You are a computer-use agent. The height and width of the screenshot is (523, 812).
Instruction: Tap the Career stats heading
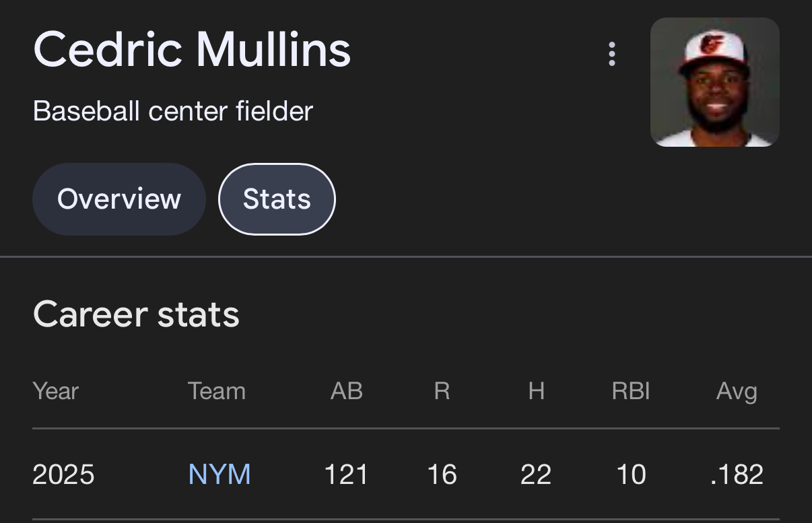point(136,314)
